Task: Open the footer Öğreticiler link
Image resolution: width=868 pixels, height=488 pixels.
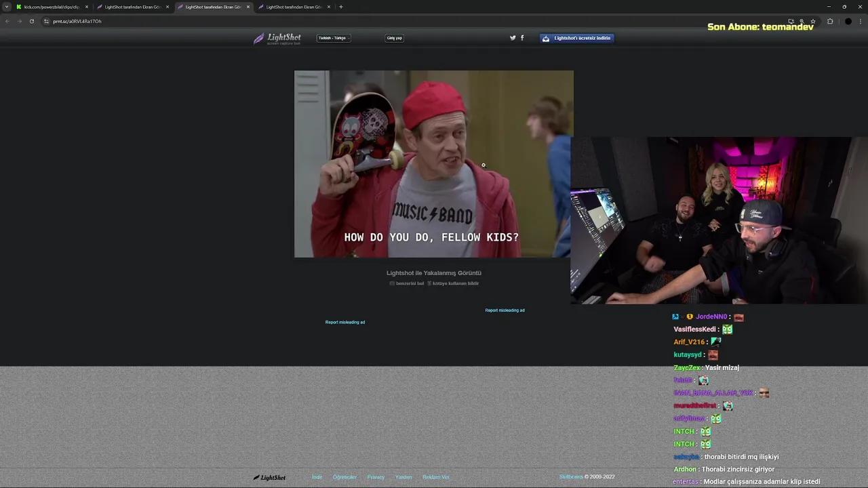Action: [x=344, y=477]
